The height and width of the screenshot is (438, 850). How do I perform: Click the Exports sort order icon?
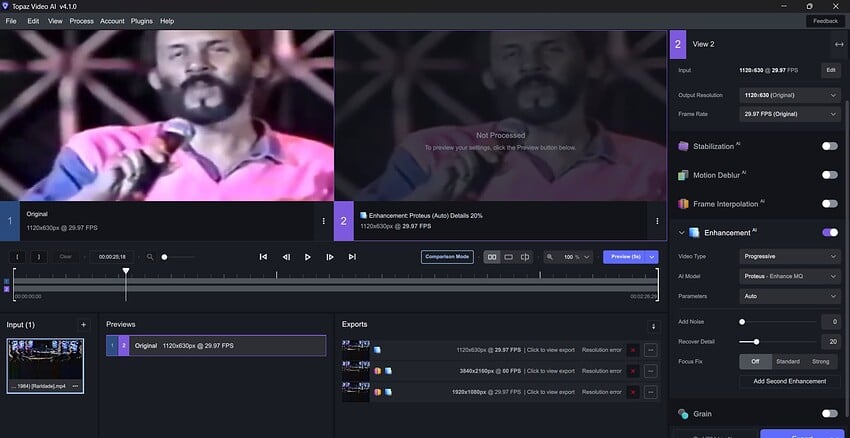tap(653, 327)
